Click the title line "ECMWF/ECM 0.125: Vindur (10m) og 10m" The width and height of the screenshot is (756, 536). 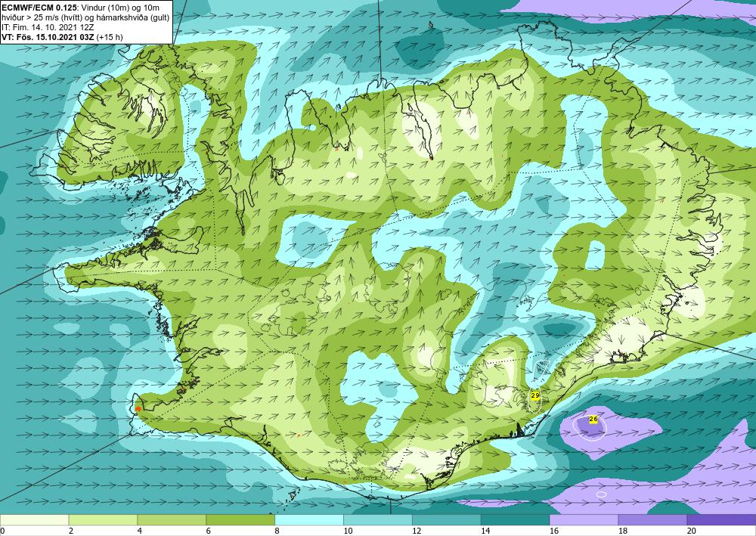click(x=81, y=8)
